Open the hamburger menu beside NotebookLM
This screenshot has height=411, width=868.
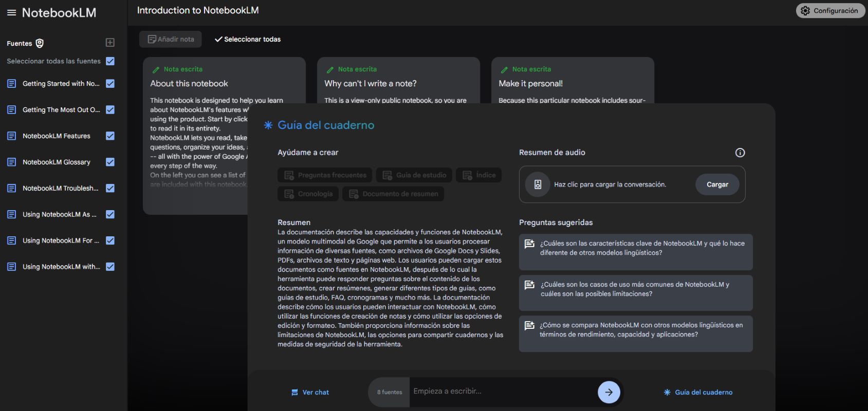click(x=11, y=13)
